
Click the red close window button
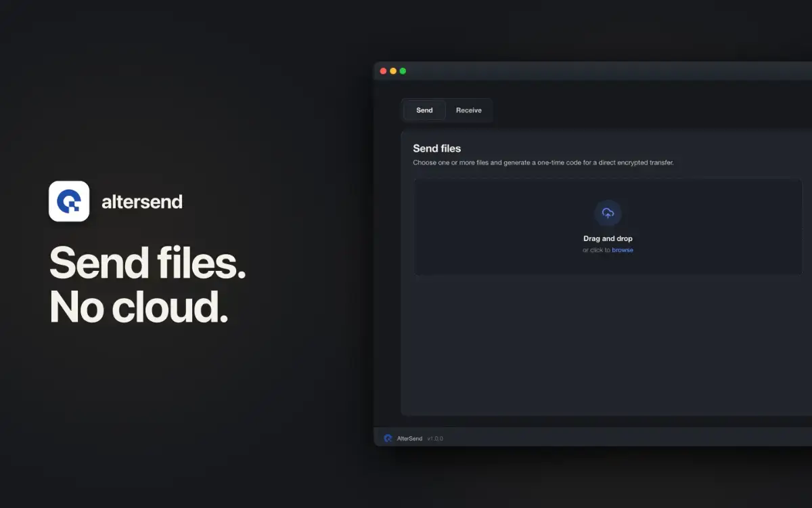point(383,71)
